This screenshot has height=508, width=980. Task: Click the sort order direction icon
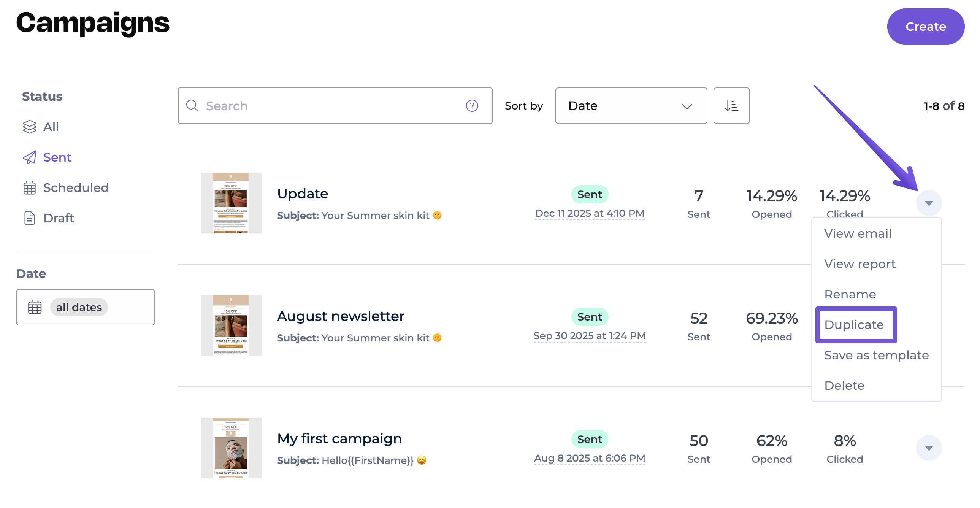731,106
